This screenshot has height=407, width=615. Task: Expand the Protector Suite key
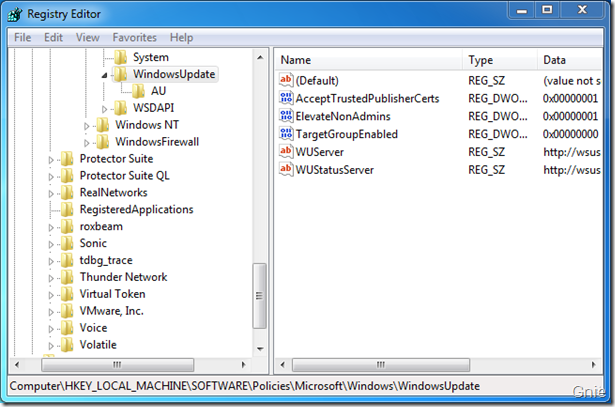pyautogui.click(x=51, y=160)
